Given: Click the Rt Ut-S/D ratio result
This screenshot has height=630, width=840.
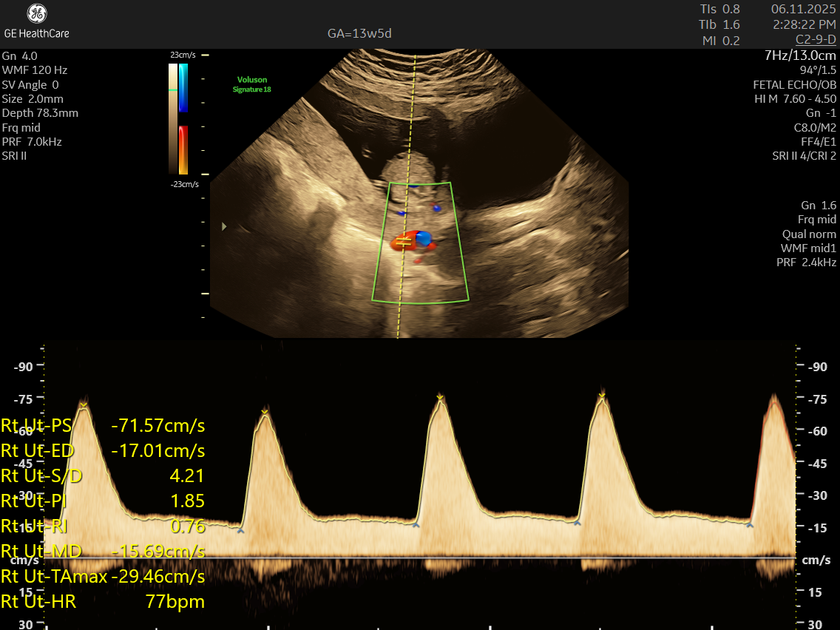Looking at the screenshot, I should click(103, 475).
